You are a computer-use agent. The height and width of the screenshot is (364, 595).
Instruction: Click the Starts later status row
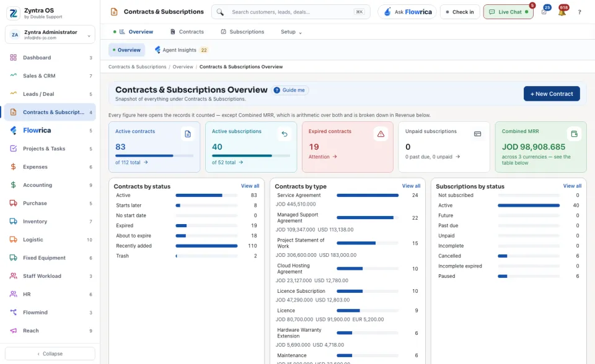pyautogui.click(x=187, y=205)
